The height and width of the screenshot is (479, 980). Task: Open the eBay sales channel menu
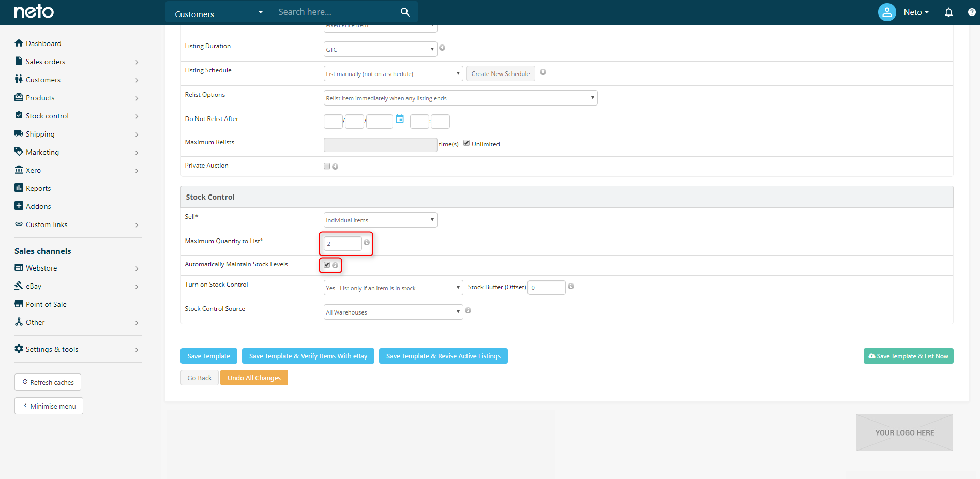tap(34, 286)
